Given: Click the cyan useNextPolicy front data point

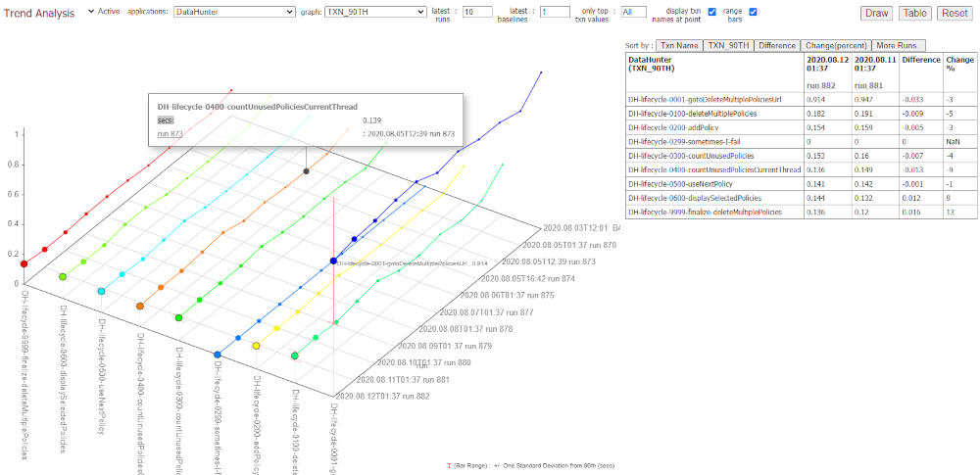Looking at the screenshot, I should tap(101, 291).
